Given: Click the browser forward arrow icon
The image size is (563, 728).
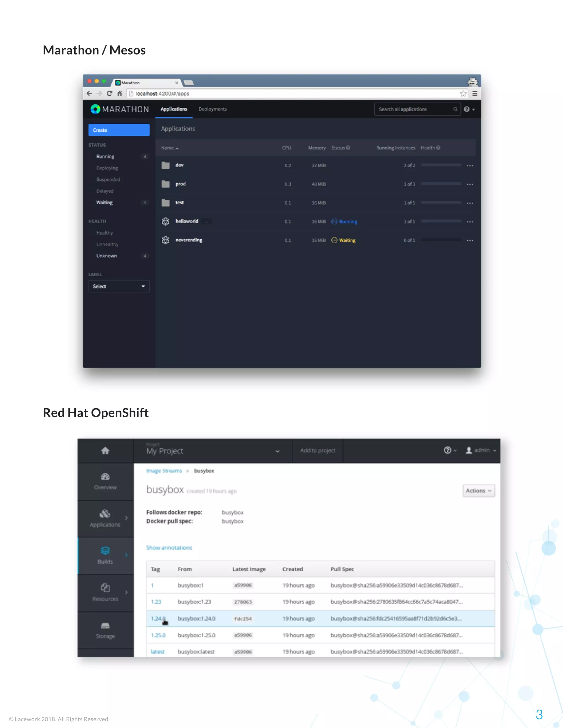Looking at the screenshot, I should (99, 94).
